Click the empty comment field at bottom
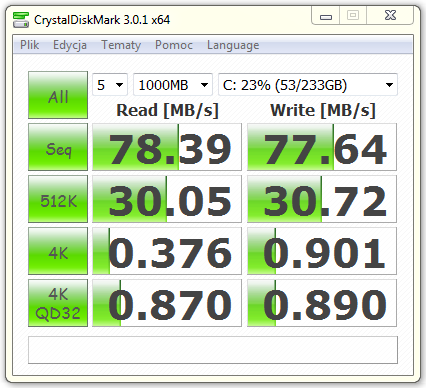The width and height of the screenshot is (426, 388). point(213,350)
